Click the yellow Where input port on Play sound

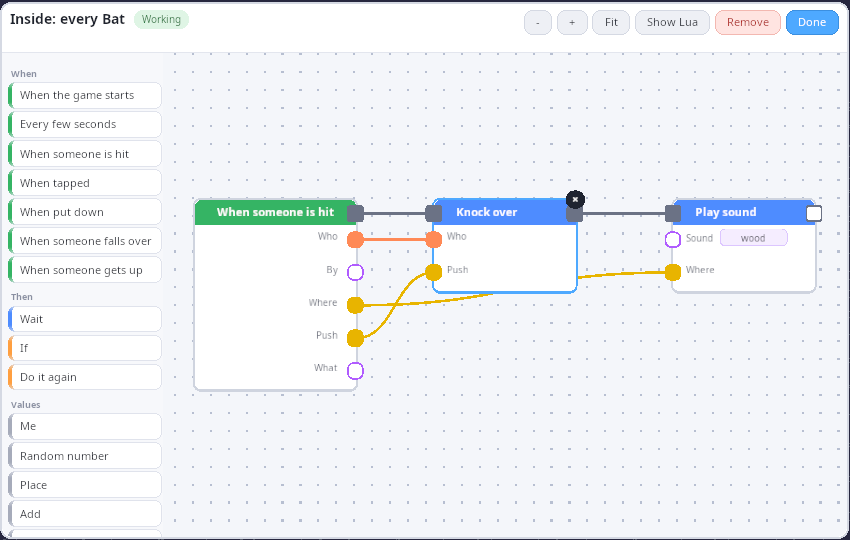673,272
